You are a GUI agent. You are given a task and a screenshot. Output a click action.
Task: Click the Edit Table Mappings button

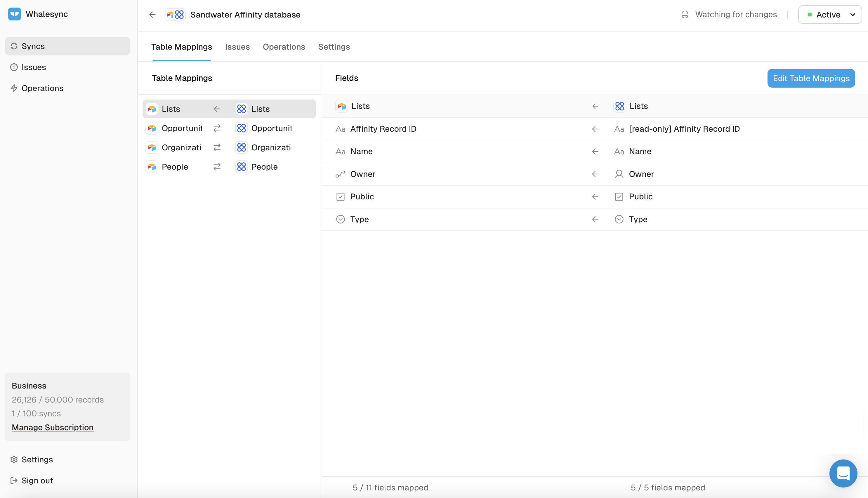(x=811, y=78)
